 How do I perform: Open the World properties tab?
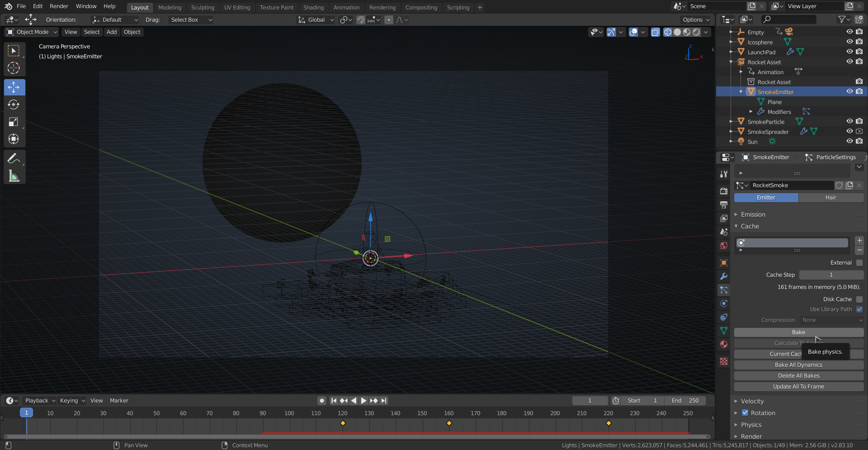click(x=724, y=246)
